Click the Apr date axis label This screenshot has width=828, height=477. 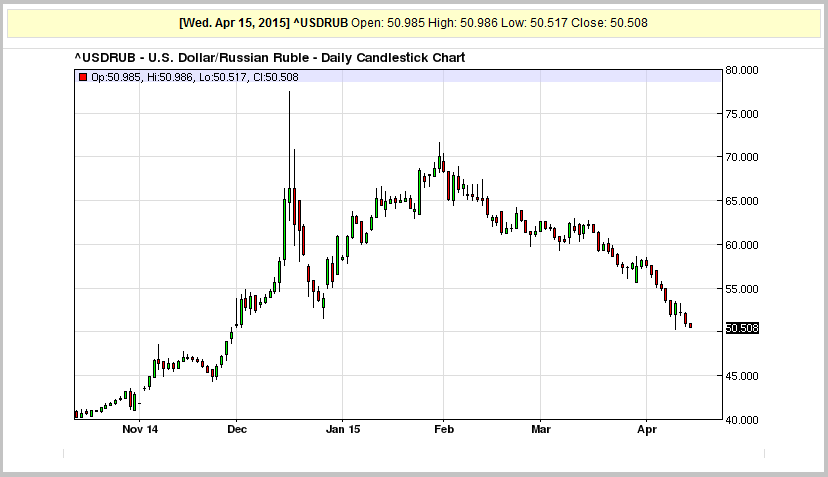pos(647,429)
